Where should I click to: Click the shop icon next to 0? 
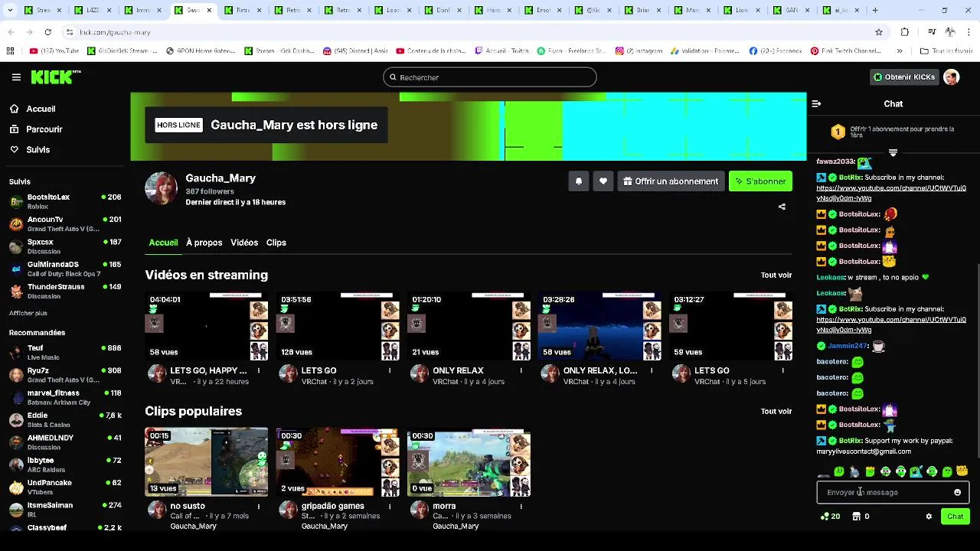click(x=856, y=517)
